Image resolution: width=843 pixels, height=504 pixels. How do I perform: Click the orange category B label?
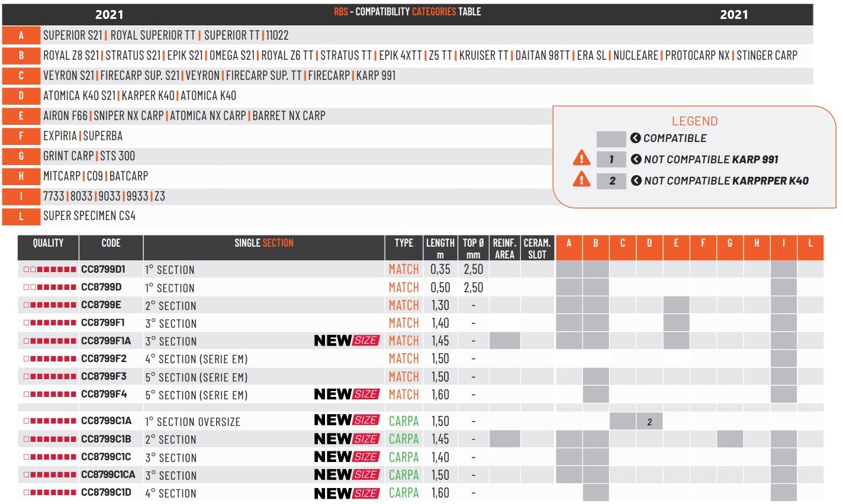(x=21, y=56)
